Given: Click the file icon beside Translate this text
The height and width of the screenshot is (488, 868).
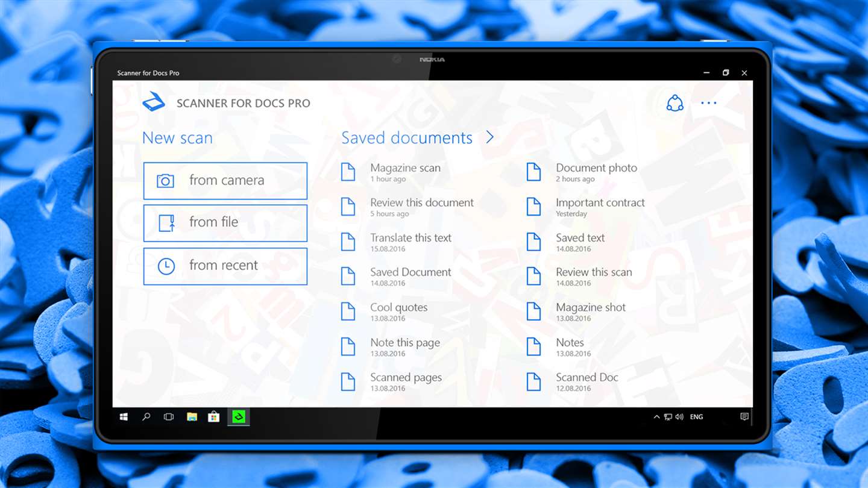Looking at the screenshot, I should (x=348, y=242).
